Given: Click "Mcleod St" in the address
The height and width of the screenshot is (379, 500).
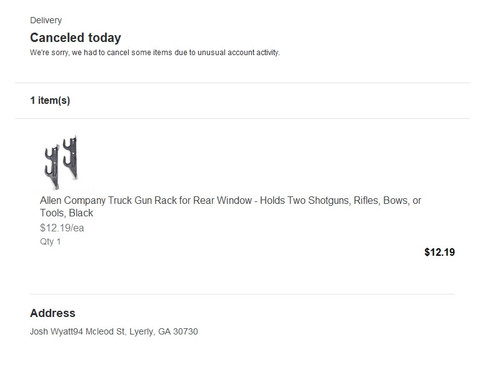Looking at the screenshot, I should pyautogui.click(x=106, y=332).
